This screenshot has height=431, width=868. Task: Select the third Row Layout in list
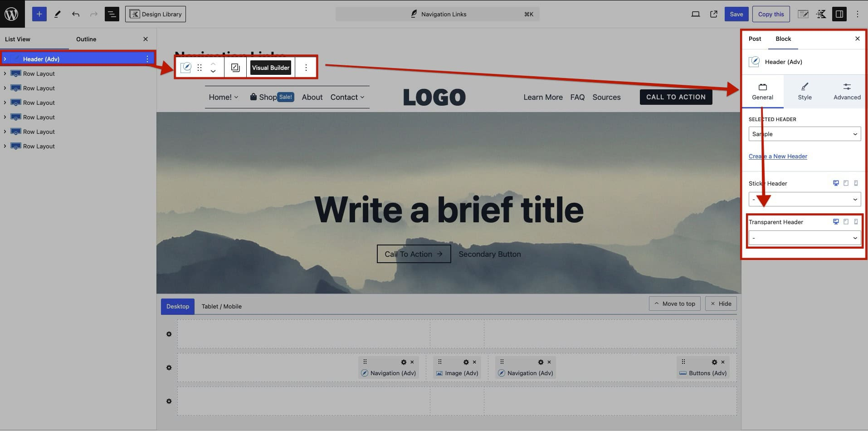pyautogui.click(x=39, y=103)
